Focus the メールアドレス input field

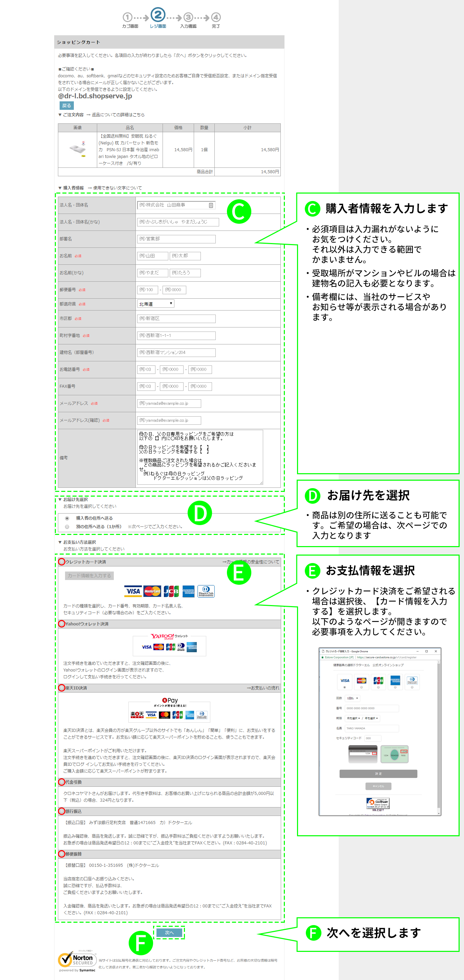pyautogui.click(x=169, y=403)
